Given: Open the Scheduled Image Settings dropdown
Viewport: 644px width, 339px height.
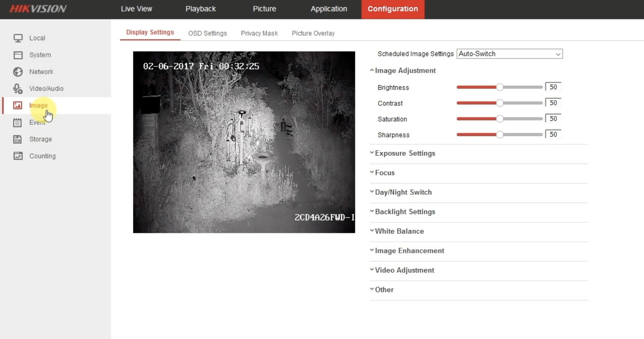Looking at the screenshot, I should pyautogui.click(x=509, y=54).
